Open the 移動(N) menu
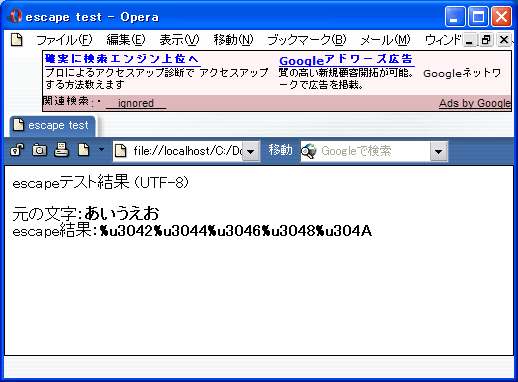Screen dimensions: 518x382 pos(233,40)
